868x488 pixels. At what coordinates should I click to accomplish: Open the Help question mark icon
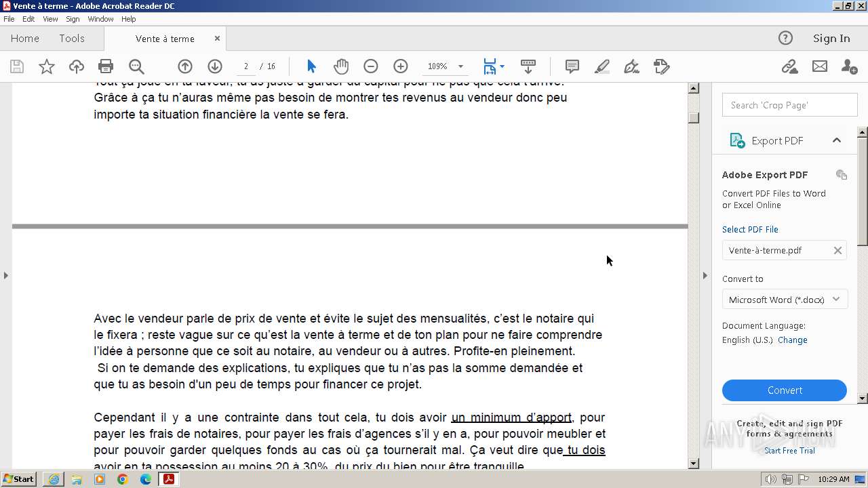click(785, 39)
